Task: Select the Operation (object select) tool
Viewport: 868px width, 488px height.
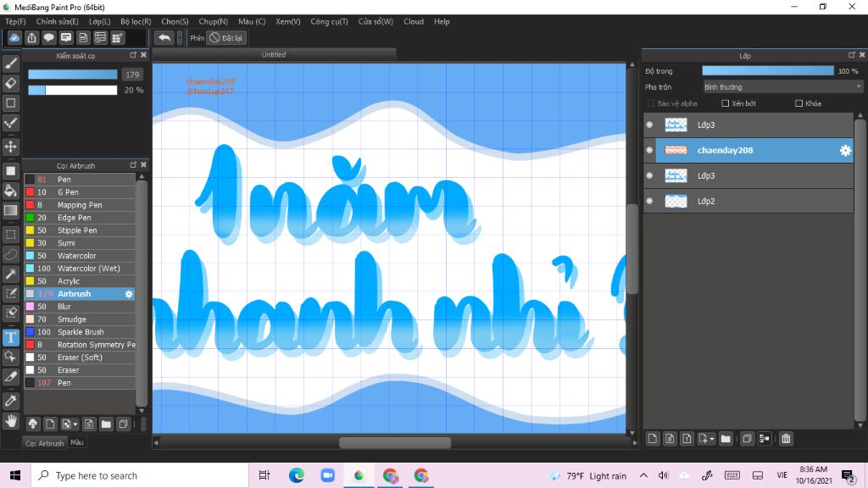Action: coord(10,357)
